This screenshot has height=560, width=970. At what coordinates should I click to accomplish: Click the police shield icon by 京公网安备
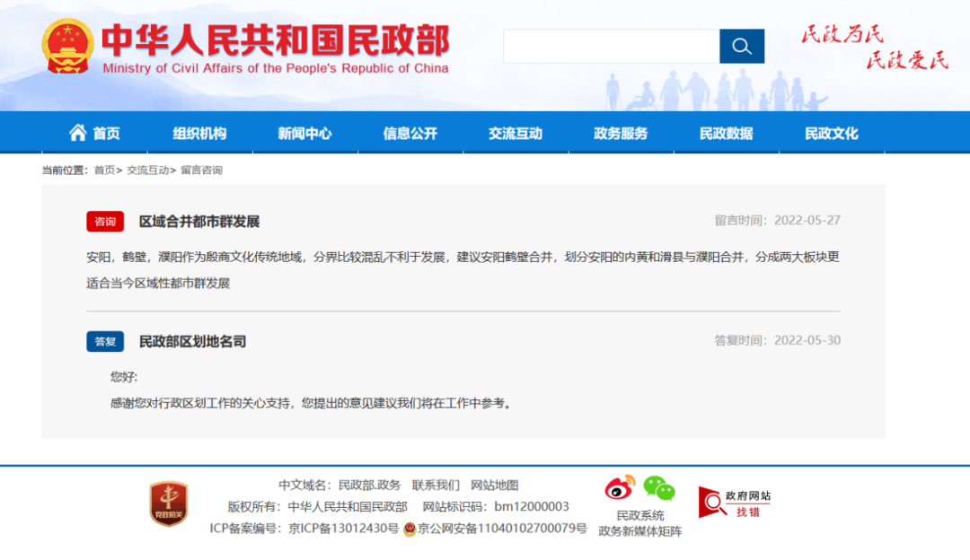pos(409,529)
